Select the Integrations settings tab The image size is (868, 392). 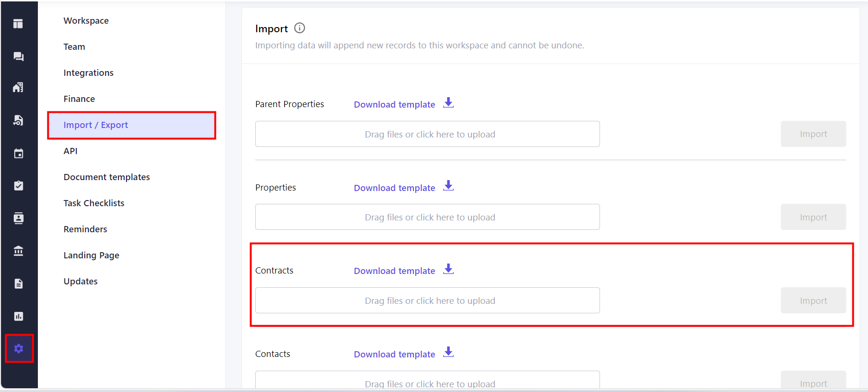(x=88, y=72)
